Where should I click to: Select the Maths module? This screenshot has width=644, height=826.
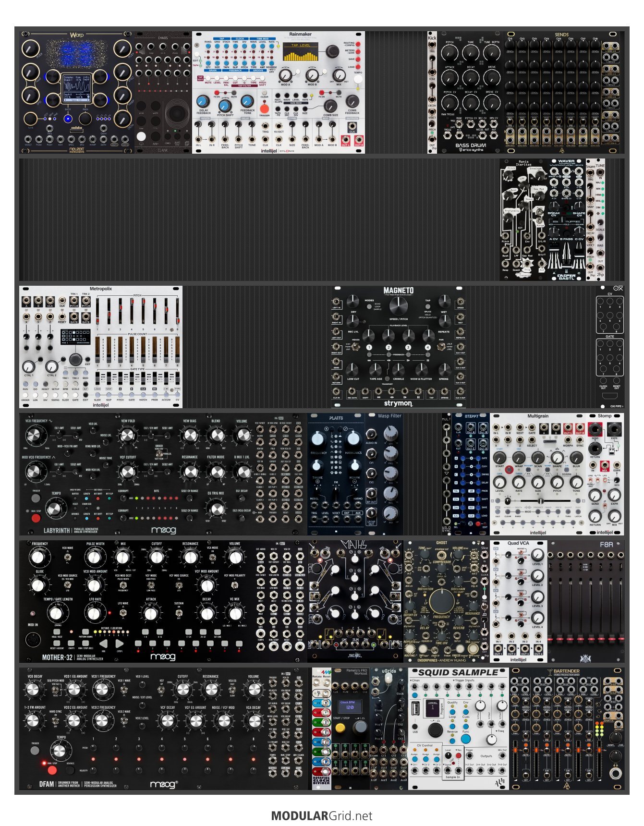pos(355,601)
